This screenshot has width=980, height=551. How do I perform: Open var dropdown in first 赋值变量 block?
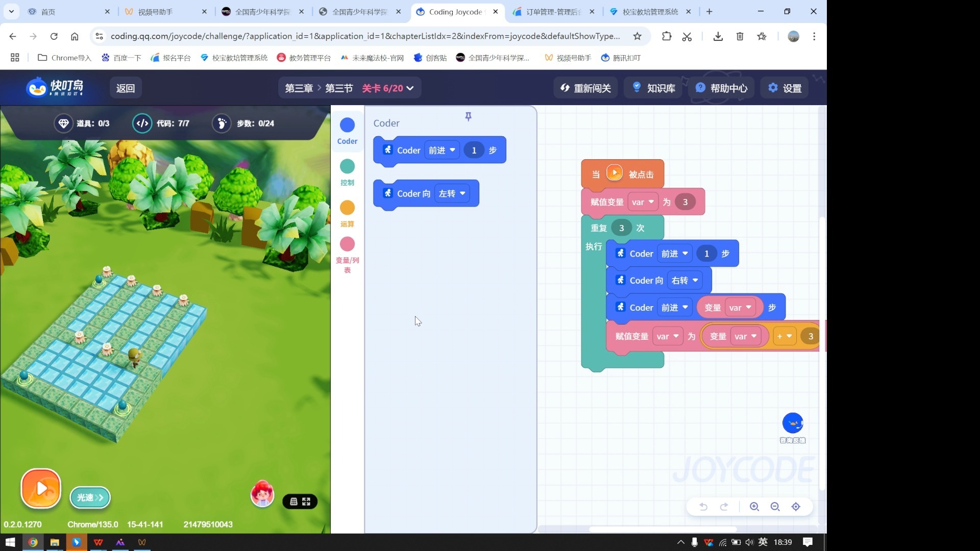point(643,202)
